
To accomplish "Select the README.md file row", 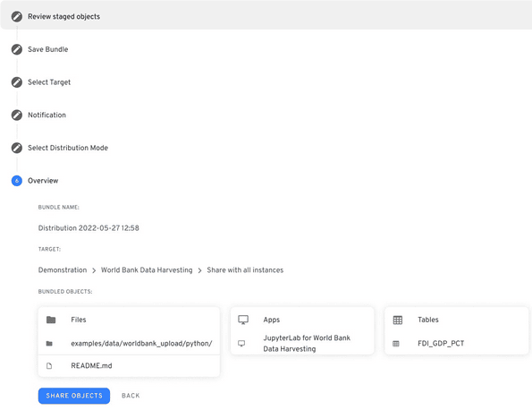I will point(129,366).
